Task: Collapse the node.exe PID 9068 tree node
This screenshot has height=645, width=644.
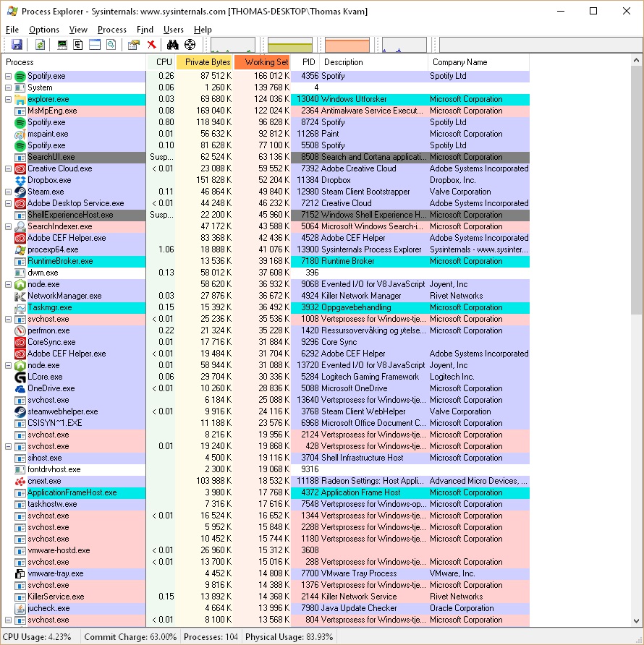Action: tap(8, 284)
